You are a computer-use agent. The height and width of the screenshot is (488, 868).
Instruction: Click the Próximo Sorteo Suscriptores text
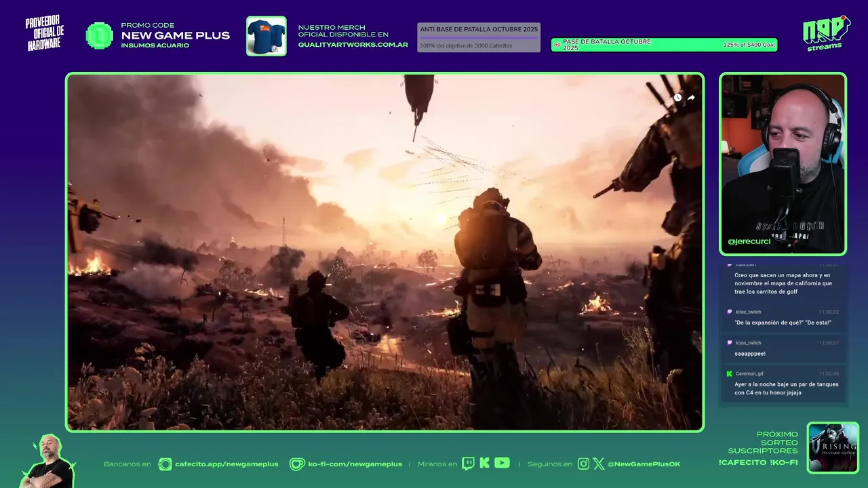click(x=763, y=443)
